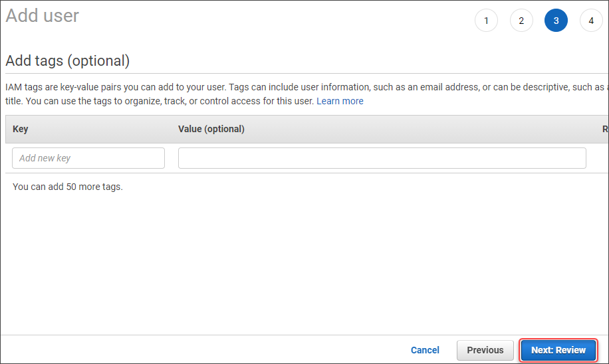Skip to step 4 circle
This screenshot has height=364, width=609.
pos(591,21)
